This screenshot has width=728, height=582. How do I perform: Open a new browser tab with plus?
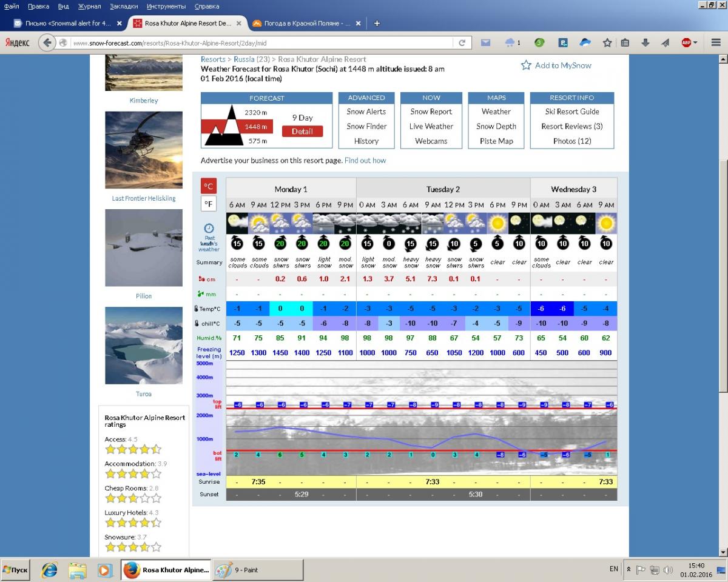tap(377, 24)
